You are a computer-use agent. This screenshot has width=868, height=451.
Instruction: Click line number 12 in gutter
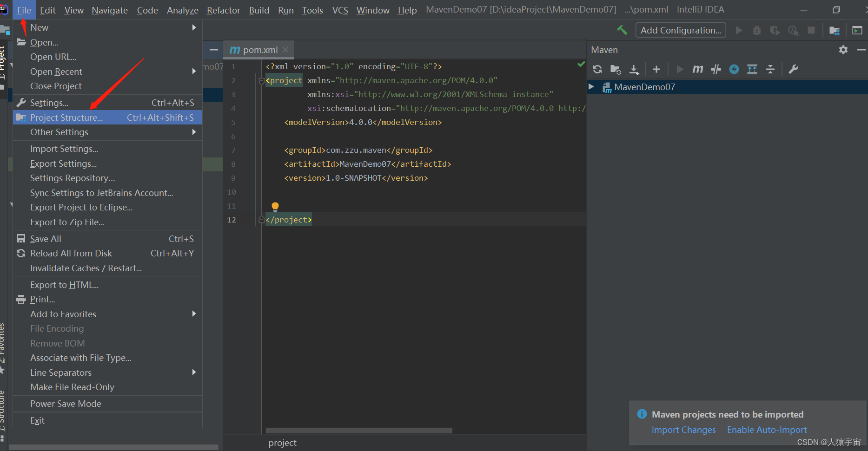point(232,220)
